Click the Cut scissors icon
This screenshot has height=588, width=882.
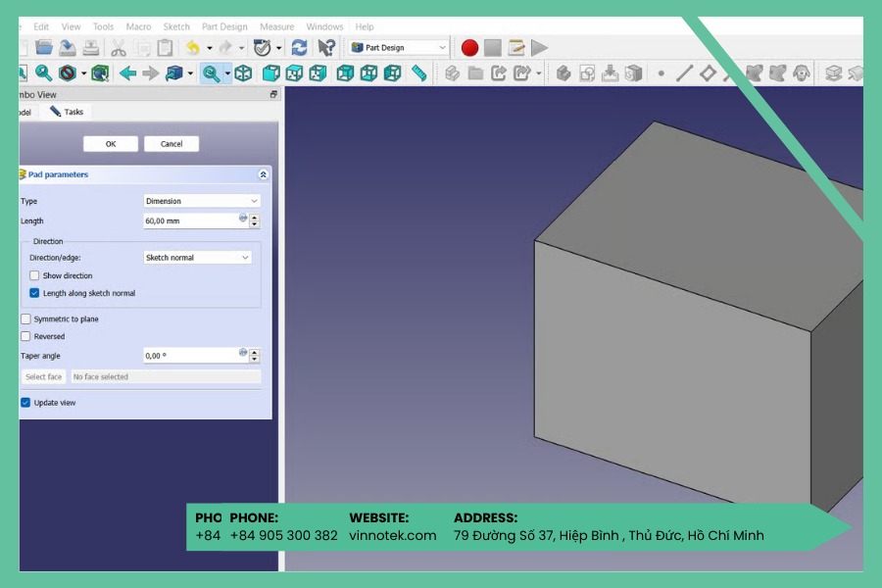click(x=119, y=48)
